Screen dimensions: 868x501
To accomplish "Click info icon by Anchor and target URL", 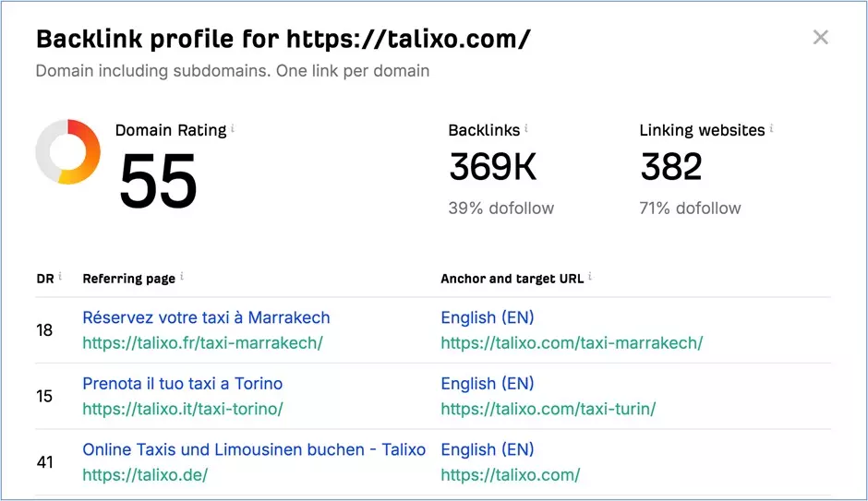I will 590,276.
